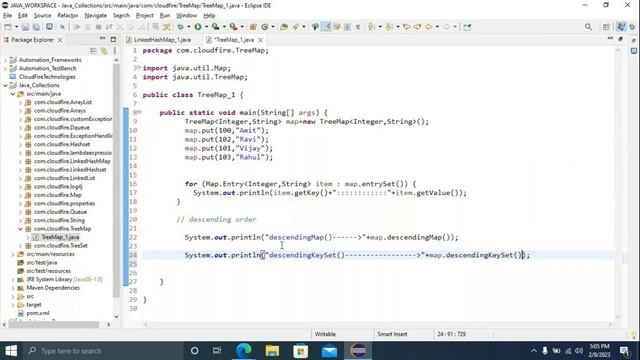Open the New icon dropdown arrow
The image size is (640, 360).
[16, 27]
